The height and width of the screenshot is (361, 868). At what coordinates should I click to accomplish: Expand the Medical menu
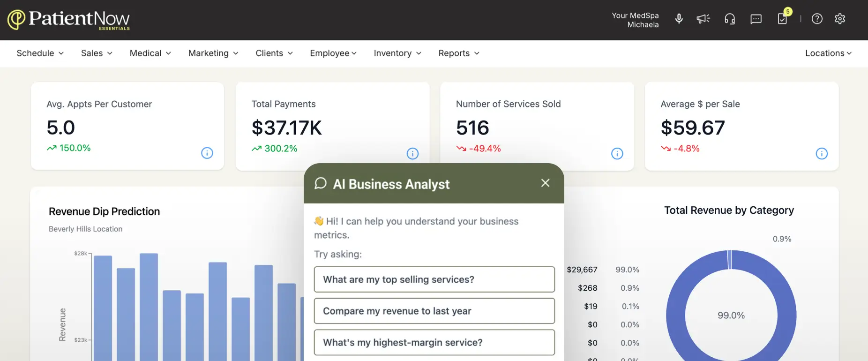150,53
